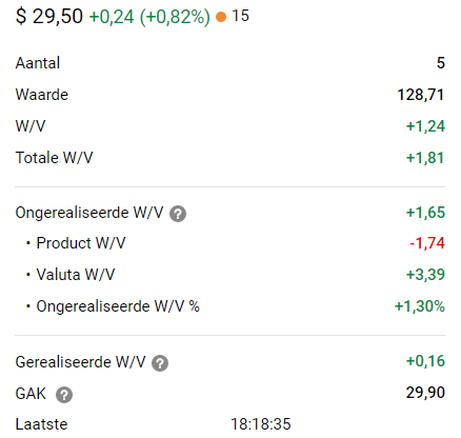
Task: Open help icon next to GAK
Action: pyautogui.click(x=64, y=395)
